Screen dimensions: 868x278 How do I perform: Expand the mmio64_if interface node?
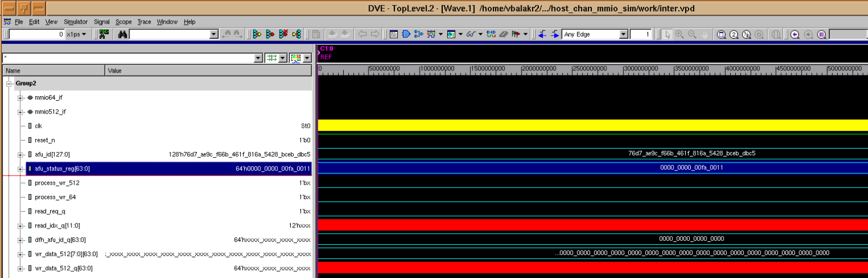click(21, 98)
